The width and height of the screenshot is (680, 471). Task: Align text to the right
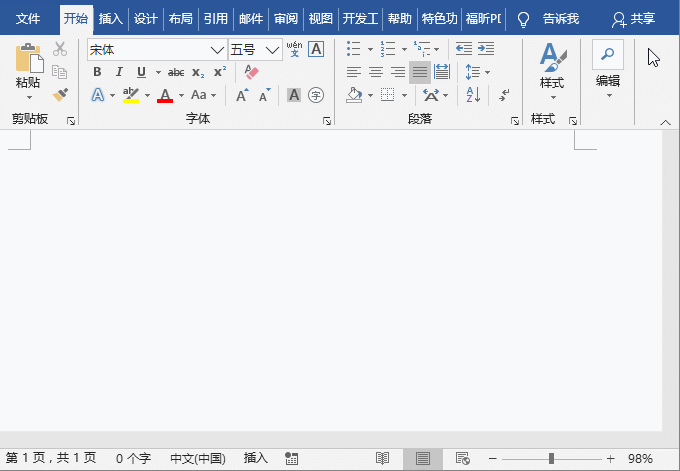pyautogui.click(x=398, y=72)
